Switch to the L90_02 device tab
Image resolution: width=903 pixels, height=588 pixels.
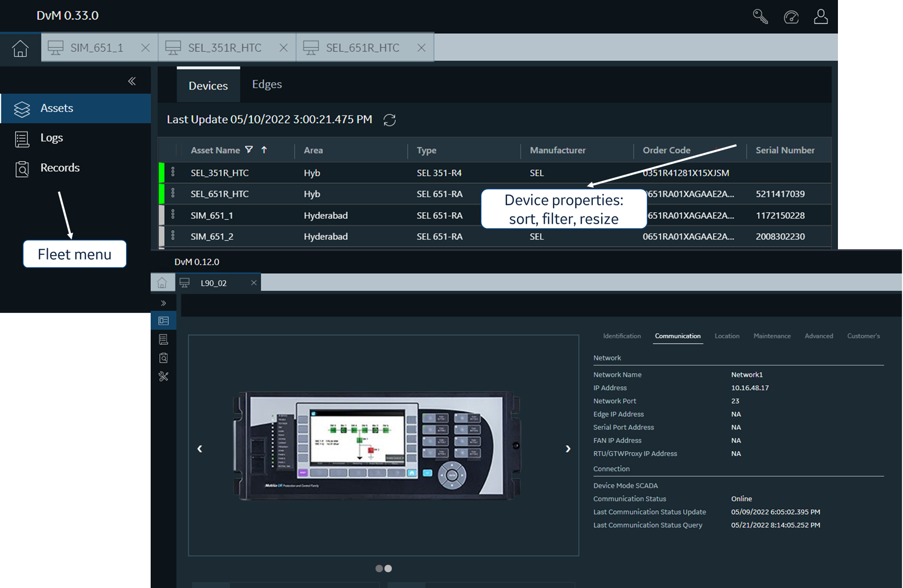point(213,283)
